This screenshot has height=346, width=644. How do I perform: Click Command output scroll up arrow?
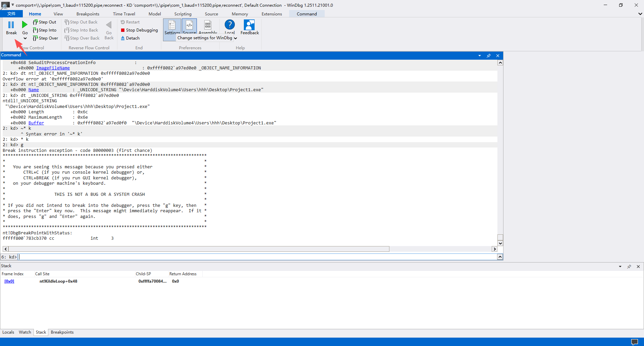tap(500, 63)
